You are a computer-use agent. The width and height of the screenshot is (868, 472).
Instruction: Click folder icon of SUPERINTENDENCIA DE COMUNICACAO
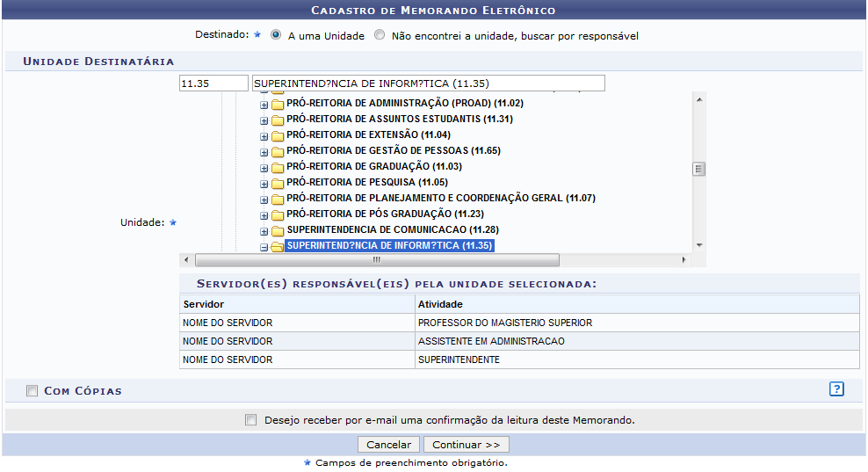(x=278, y=230)
